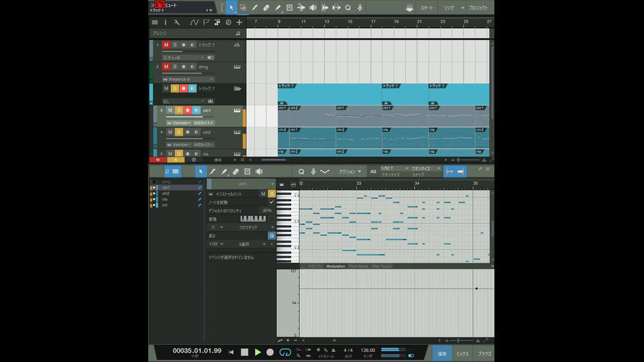Open the 1/32 note length dropdown

[x=216, y=244]
